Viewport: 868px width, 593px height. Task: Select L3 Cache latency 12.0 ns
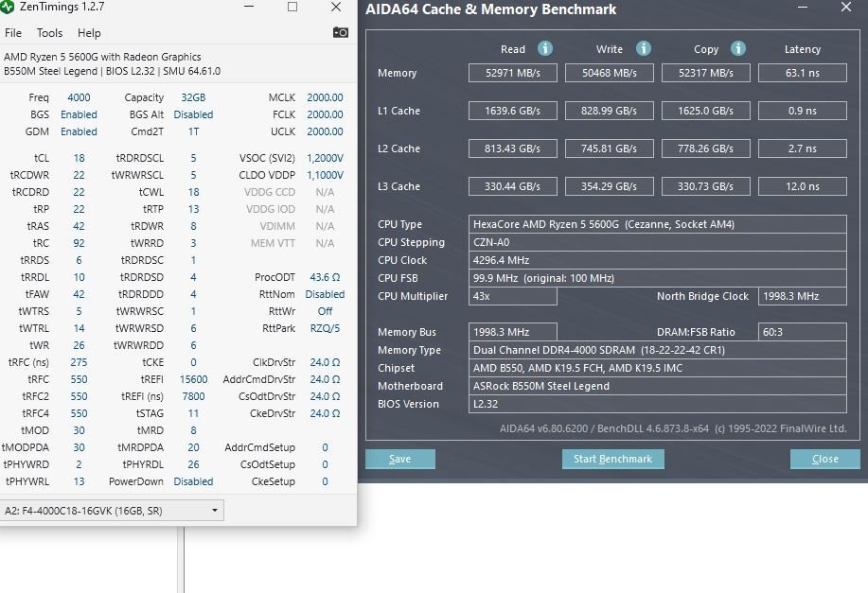(x=802, y=186)
